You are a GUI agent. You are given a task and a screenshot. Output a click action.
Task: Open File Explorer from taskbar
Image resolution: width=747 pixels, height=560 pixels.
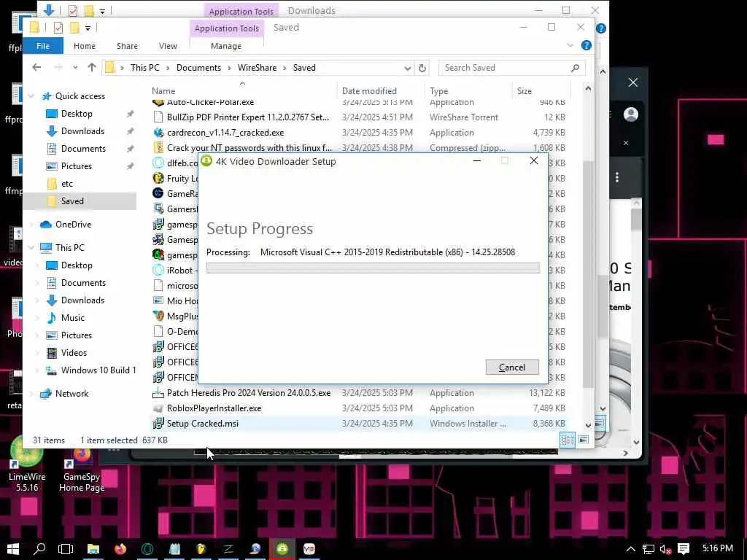click(x=93, y=549)
